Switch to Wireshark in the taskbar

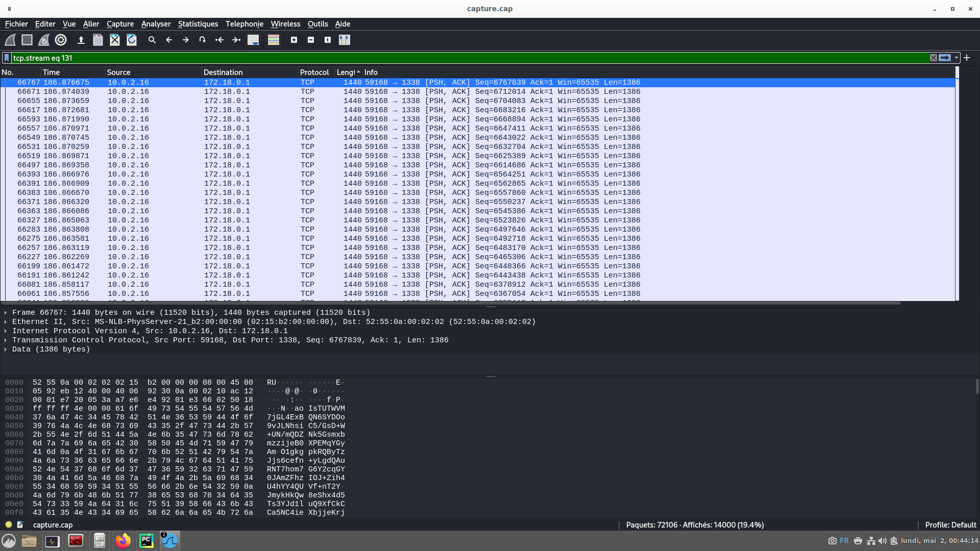pyautogui.click(x=170, y=541)
